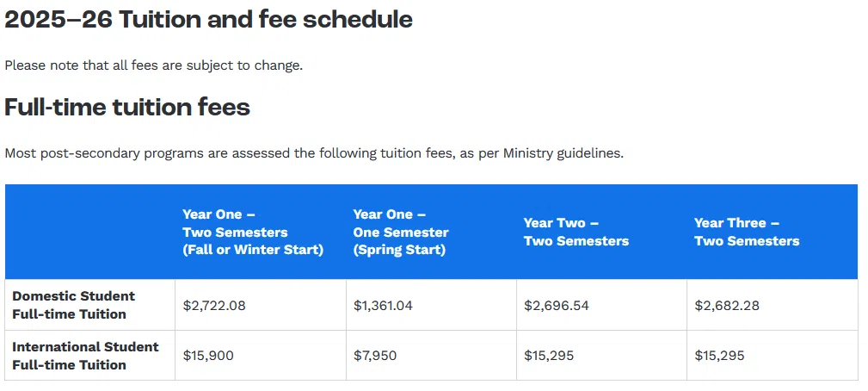Click the $2,722.08 domestic tuition cell
Image resolution: width=868 pixels, height=391 pixels.
click(x=214, y=306)
